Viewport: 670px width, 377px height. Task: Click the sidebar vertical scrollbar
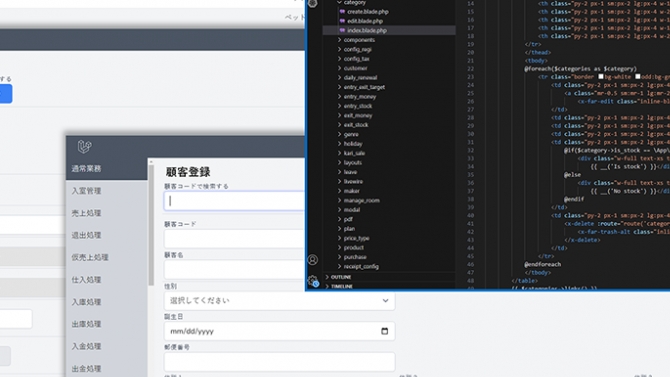click(x=151, y=225)
